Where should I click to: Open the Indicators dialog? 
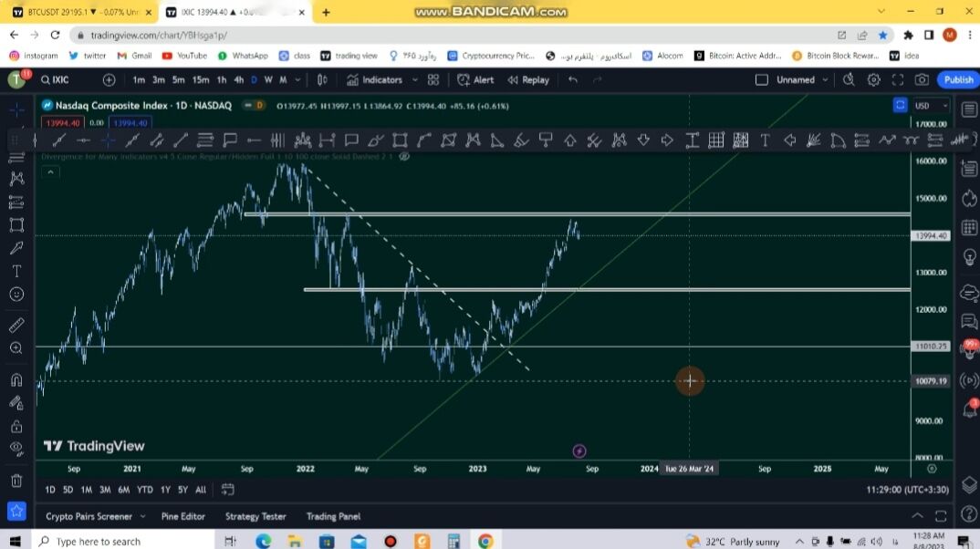click(374, 79)
